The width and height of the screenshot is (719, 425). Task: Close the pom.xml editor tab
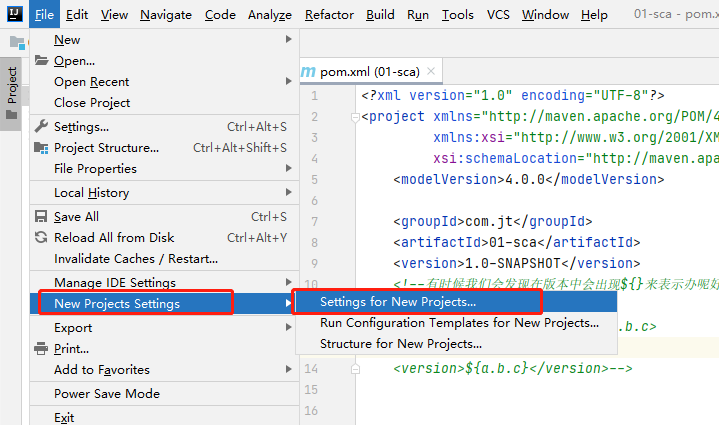click(431, 71)
